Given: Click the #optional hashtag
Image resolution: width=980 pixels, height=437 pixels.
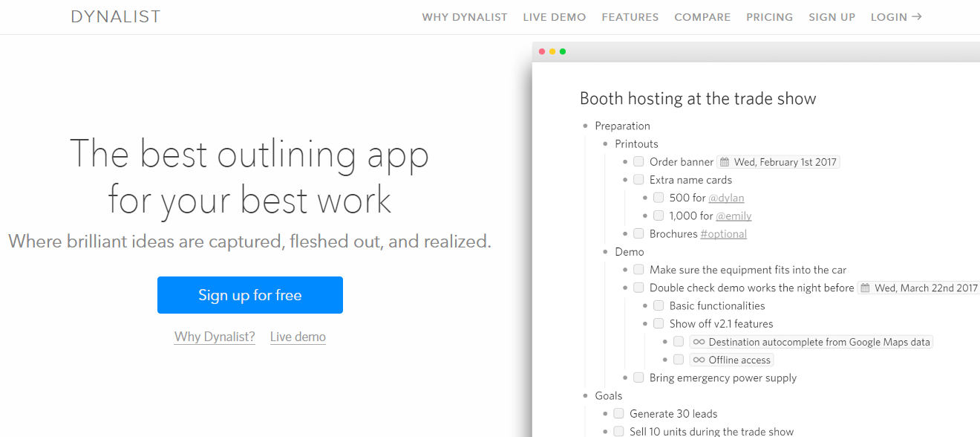Looking at the screenshot, I should 724,233.
